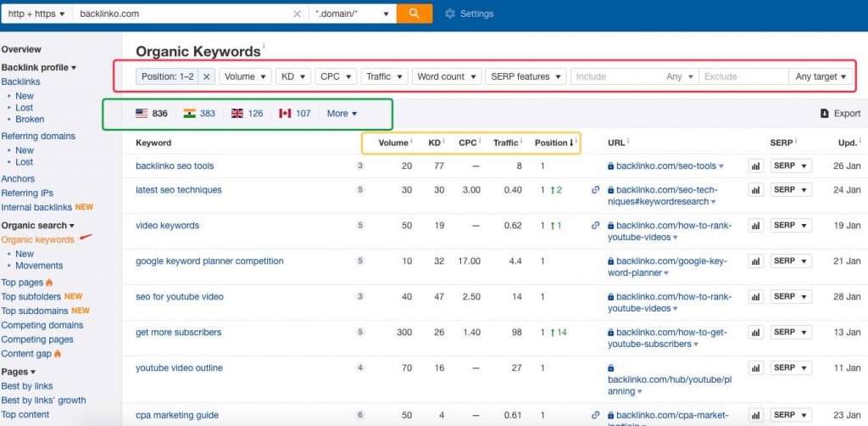This screenshot has height=426, width=868.
Task: Open chart icon for cpa marketing guide row
Action: point(755,415)
